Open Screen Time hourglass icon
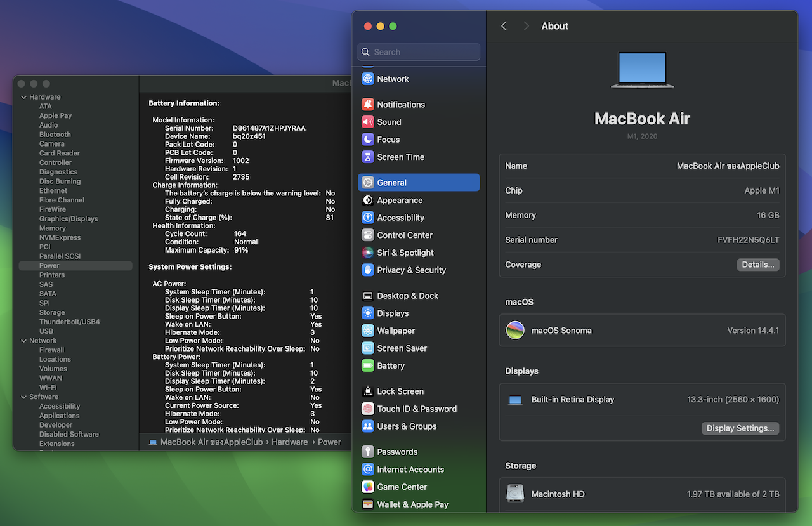Screen dimensions: 812x526 point(368,157)
